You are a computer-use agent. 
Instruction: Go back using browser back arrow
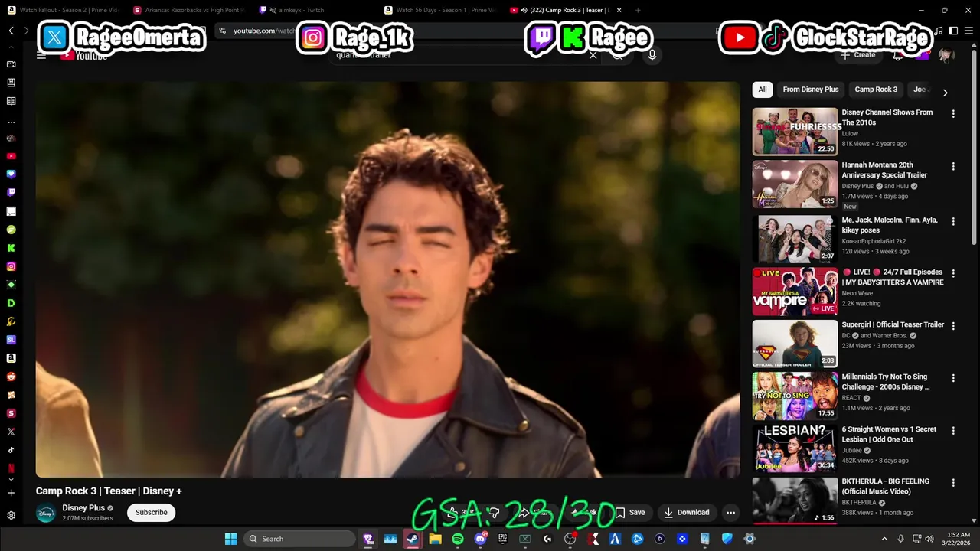(x=11, y=31)
